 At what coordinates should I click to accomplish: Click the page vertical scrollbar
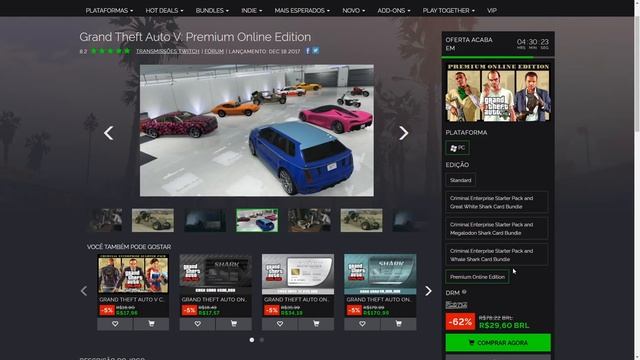637,180
